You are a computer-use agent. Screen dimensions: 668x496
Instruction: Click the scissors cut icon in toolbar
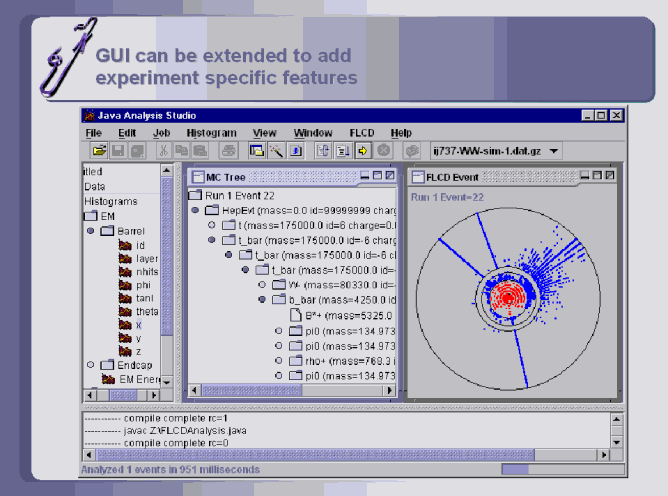pos(163,150)
